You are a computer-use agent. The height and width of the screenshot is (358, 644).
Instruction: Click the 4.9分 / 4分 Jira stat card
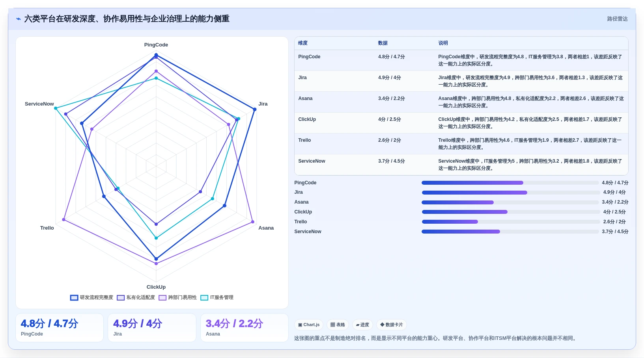point(152,328)
